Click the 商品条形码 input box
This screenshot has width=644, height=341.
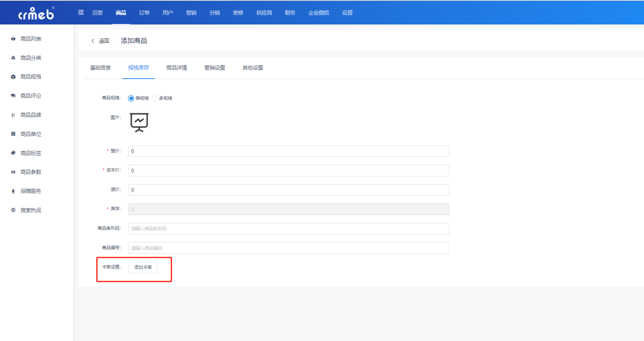click(289, 229)
